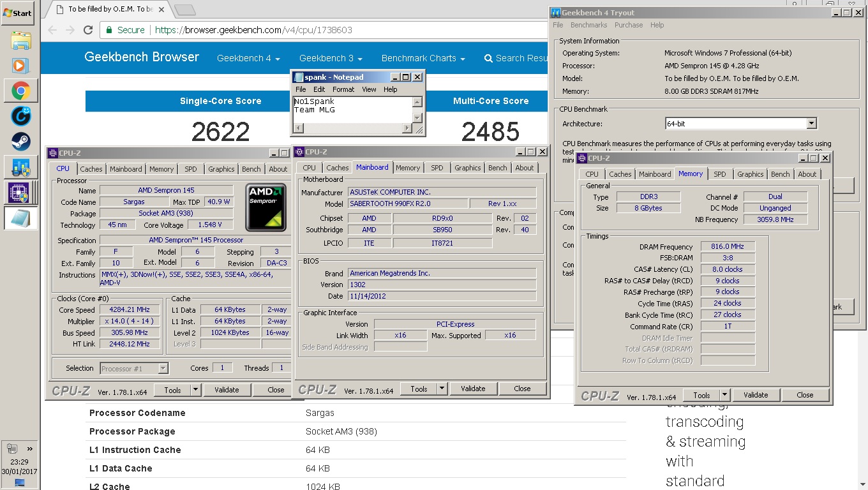Screen dimensions: 868x490
Task: Expand Tools dropdown arrow in CPU-Z Mainboard window
Action: click(x=442, y=389)
